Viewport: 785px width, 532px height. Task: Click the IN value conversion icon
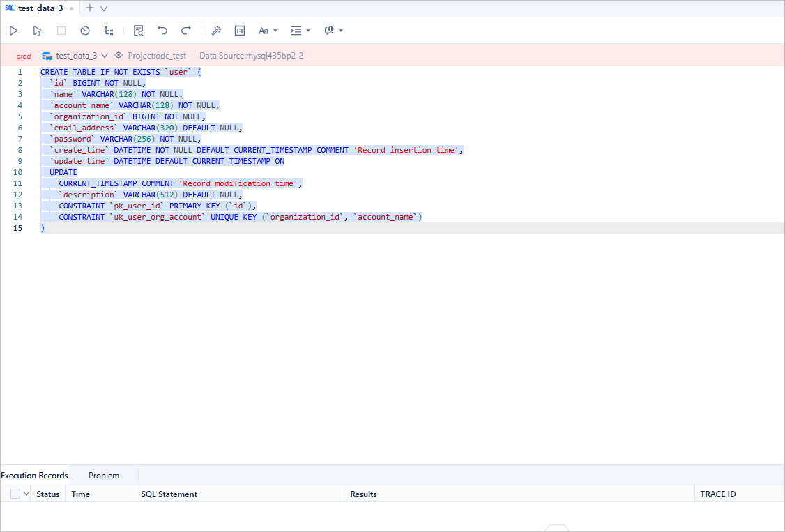pos(240,31)
